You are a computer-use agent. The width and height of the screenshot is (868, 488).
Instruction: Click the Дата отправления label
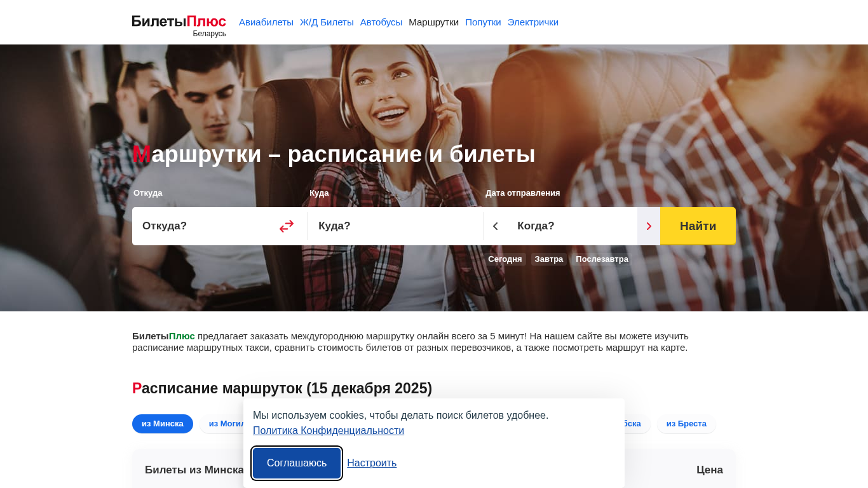pyautogui.click(x=523, y=193)
